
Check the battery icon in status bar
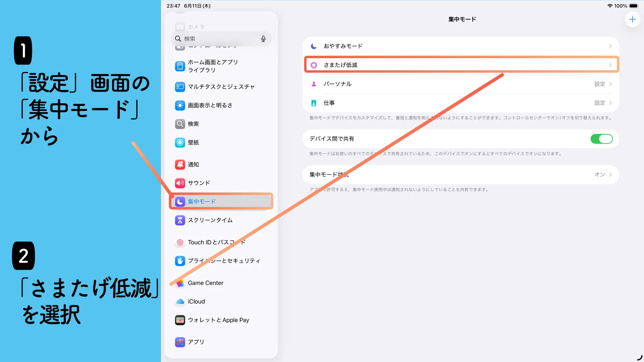(634, 6)
